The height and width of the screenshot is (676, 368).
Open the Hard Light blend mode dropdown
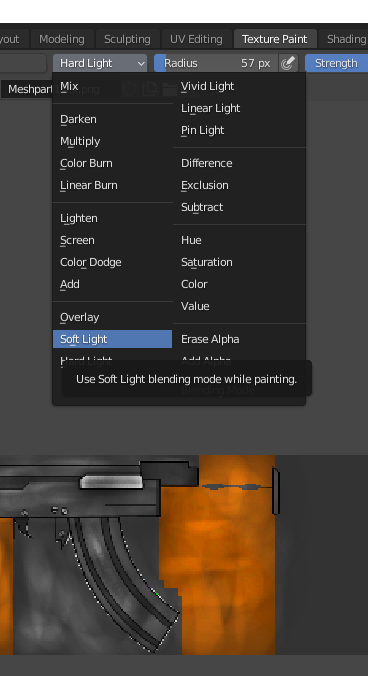click(x=100, y=63)
